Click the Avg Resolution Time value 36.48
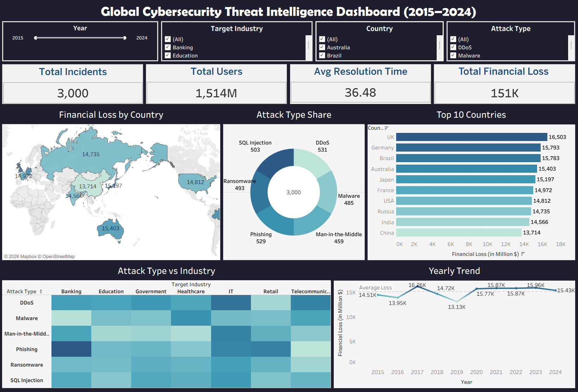 [x=360, y=93]
